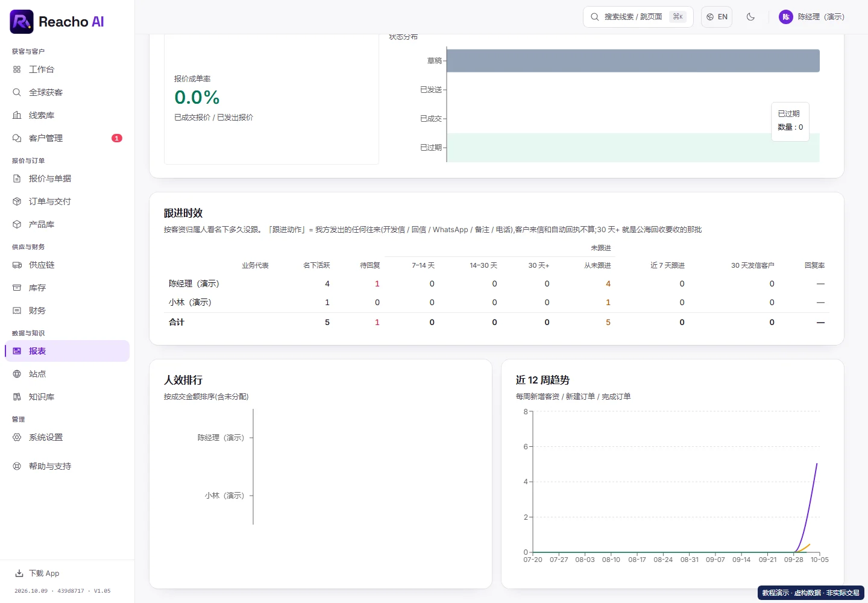Click the 站点 globe icon
868x603 pixels.
(x=17, y=374)
